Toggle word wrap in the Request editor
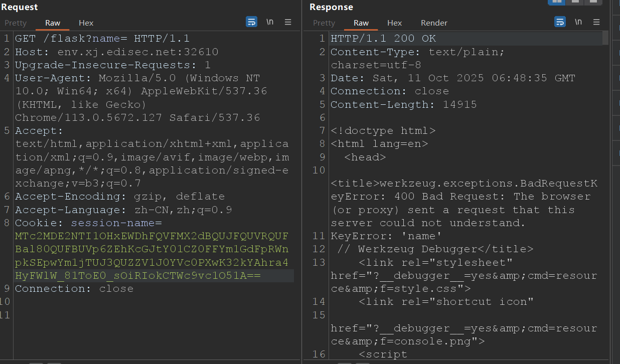The width and height of the screenshot is (620, 364). (251, 22)
